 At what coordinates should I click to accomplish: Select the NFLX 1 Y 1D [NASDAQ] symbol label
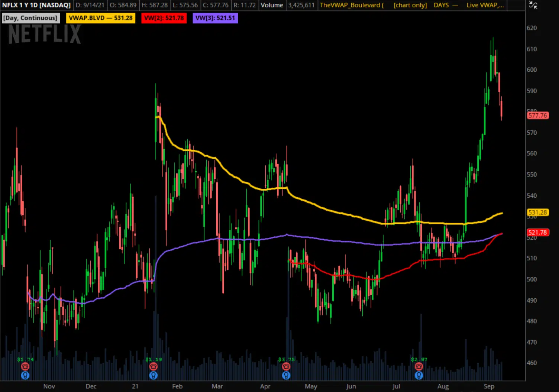click(x=36, y=5)
